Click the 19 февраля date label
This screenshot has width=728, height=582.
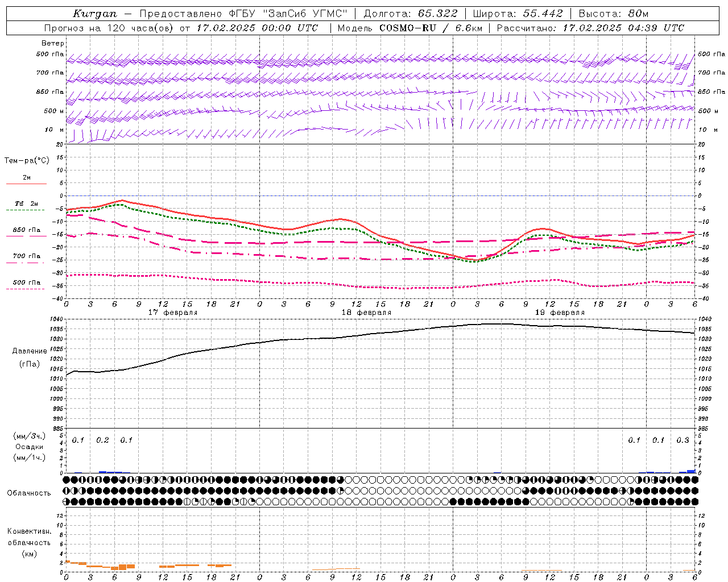click(x=560, y=313)
